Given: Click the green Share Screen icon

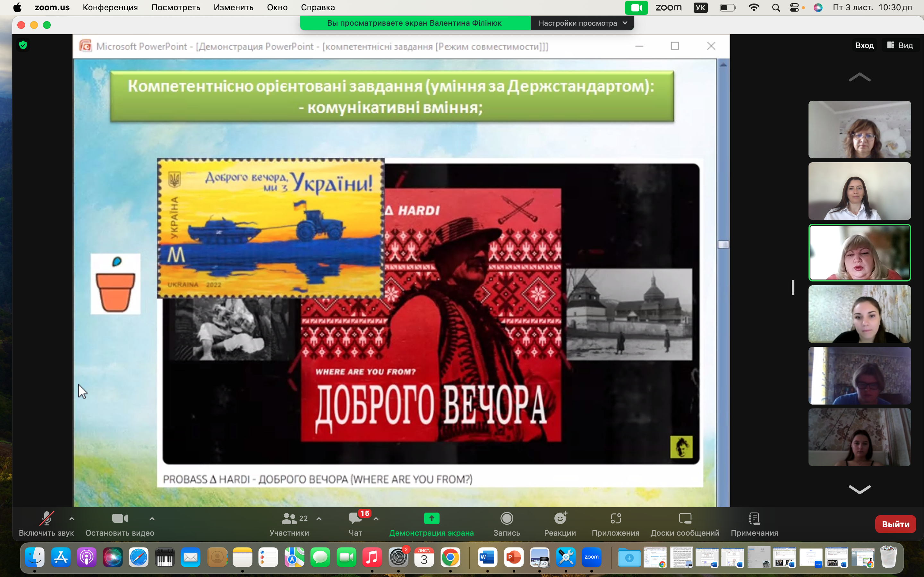Looking at the screenshot, I should click(x=432, y=518).
